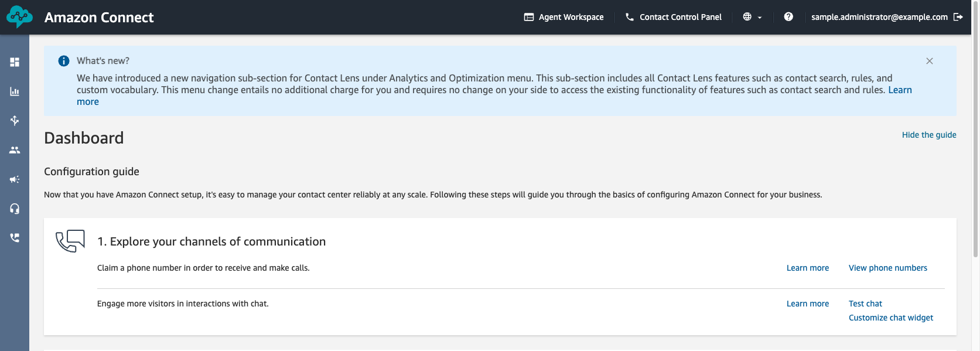Open the Dashboard sidebar icon

(15, 62)
